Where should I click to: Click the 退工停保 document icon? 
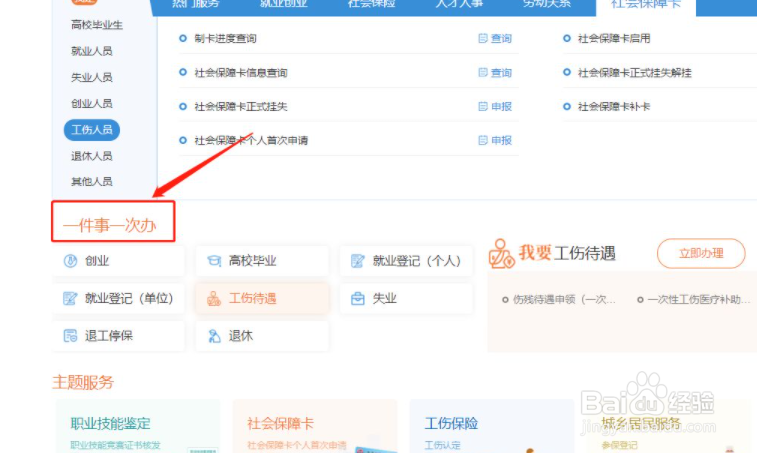pos(70,336)
